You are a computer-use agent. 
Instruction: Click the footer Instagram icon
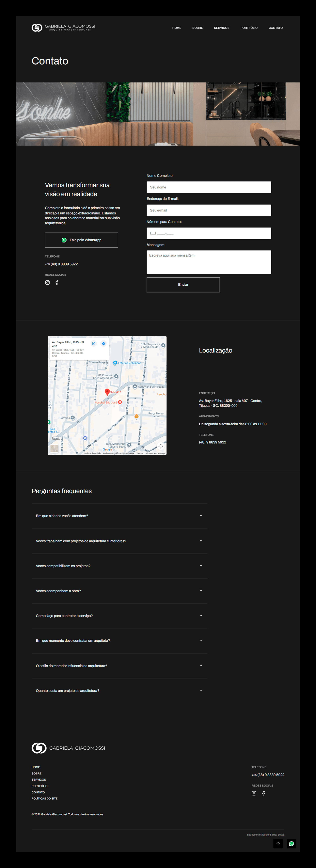[254, 793]
